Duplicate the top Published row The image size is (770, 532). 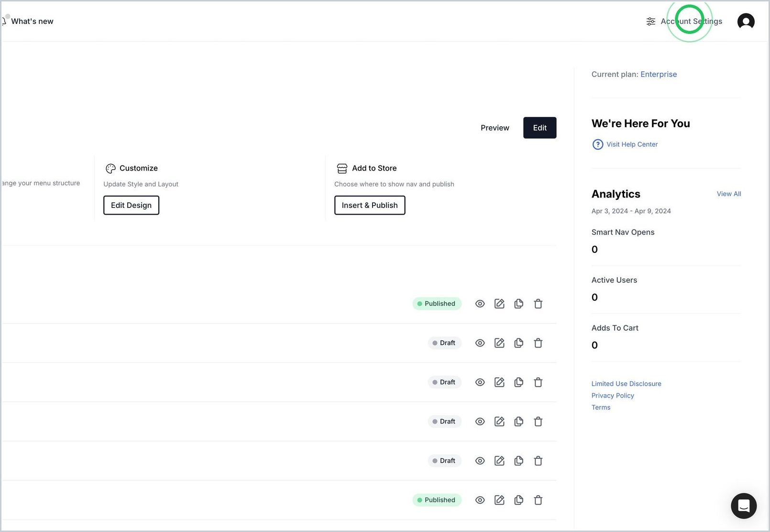pyautogui.click(x=518, y=304)
